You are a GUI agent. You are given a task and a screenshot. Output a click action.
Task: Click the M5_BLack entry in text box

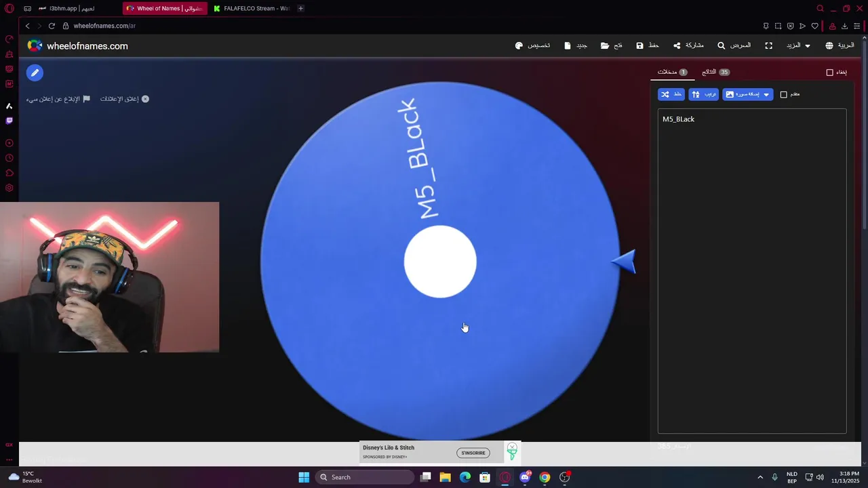[x=678, y=119]
